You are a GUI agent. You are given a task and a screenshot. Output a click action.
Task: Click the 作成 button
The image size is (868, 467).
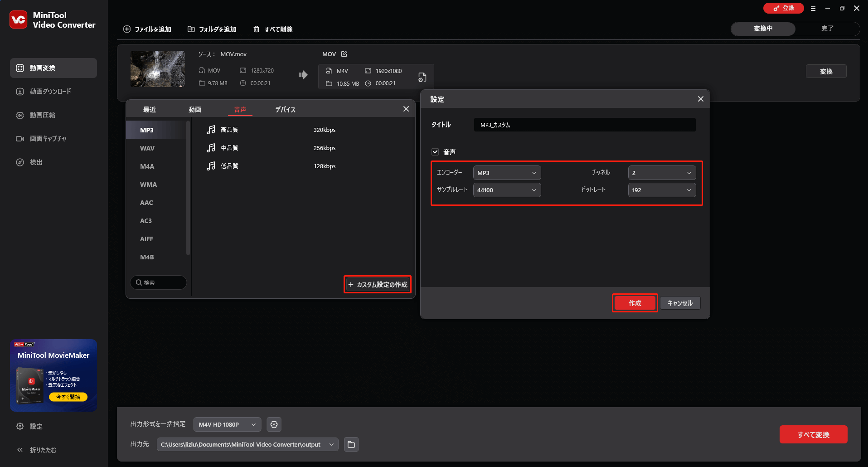(635, 303)
